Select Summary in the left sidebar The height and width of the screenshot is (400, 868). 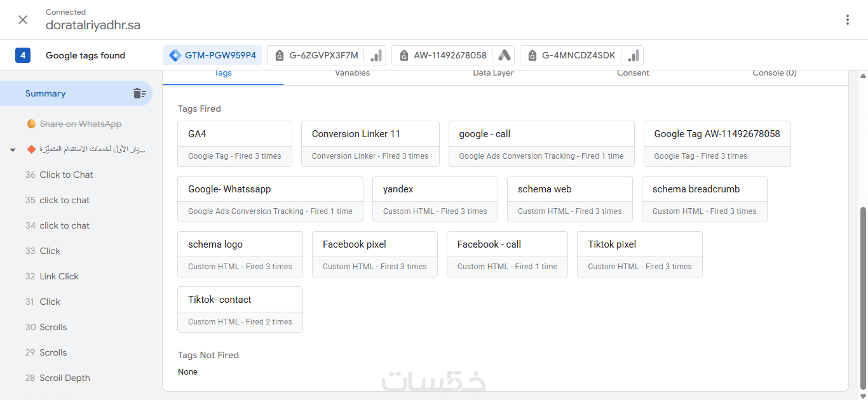click(x=46, y=93)
